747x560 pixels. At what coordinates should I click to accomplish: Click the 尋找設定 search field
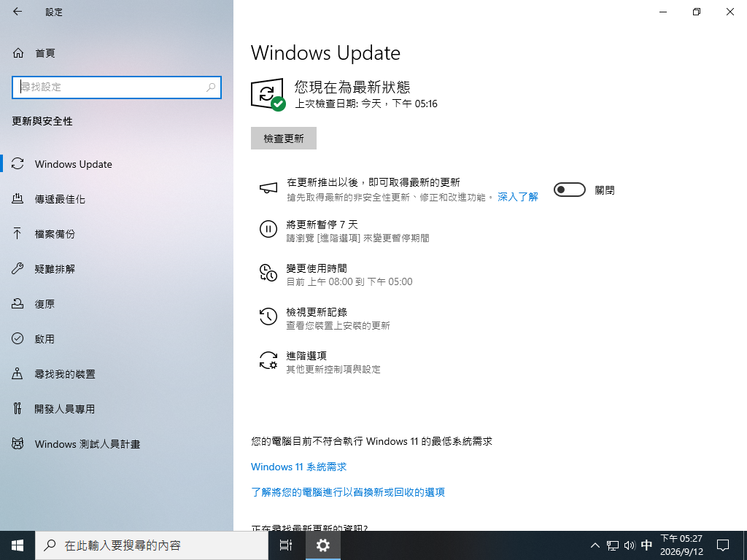117,87
